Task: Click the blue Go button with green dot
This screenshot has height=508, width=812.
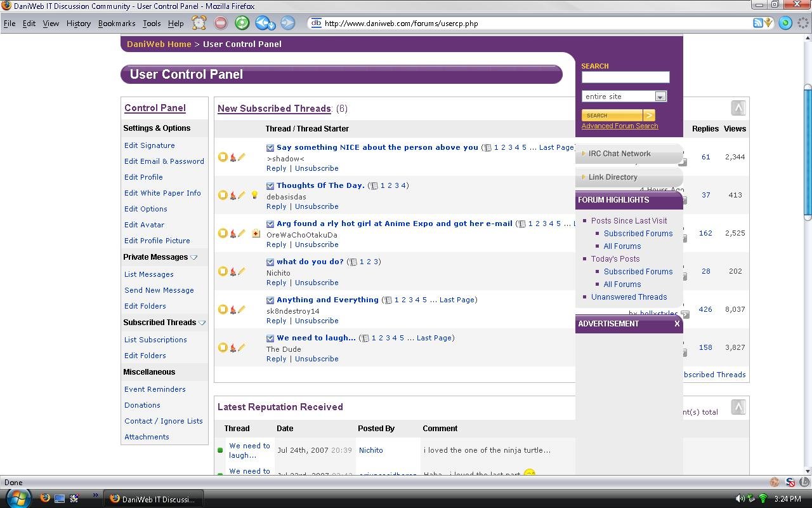Action: (x=785, y=23)
